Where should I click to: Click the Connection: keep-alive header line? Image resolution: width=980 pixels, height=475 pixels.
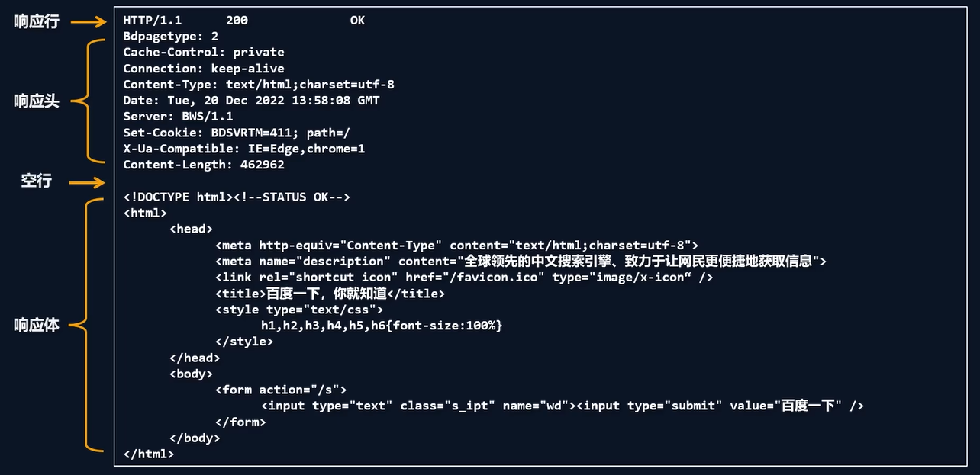click(204, 69)
